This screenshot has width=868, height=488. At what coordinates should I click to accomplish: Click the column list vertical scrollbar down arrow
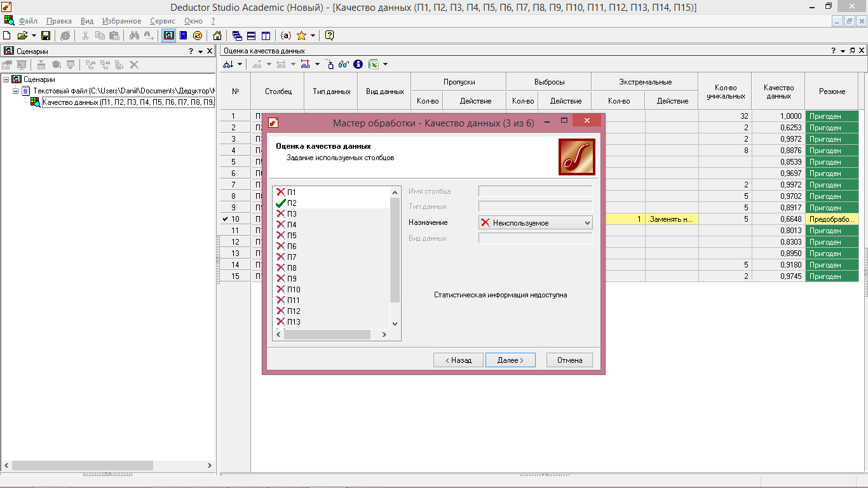point(395,323)
